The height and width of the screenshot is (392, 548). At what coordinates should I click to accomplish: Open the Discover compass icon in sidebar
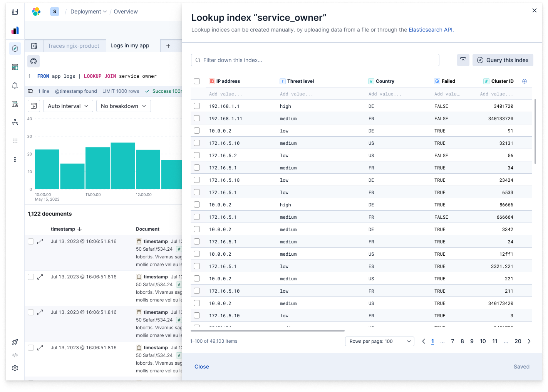click(x=15, y=49)
